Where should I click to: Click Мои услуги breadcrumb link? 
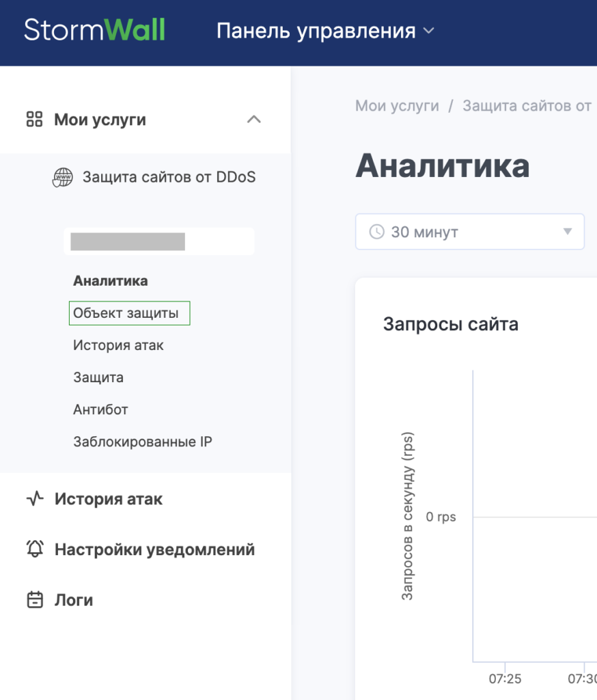397,106
